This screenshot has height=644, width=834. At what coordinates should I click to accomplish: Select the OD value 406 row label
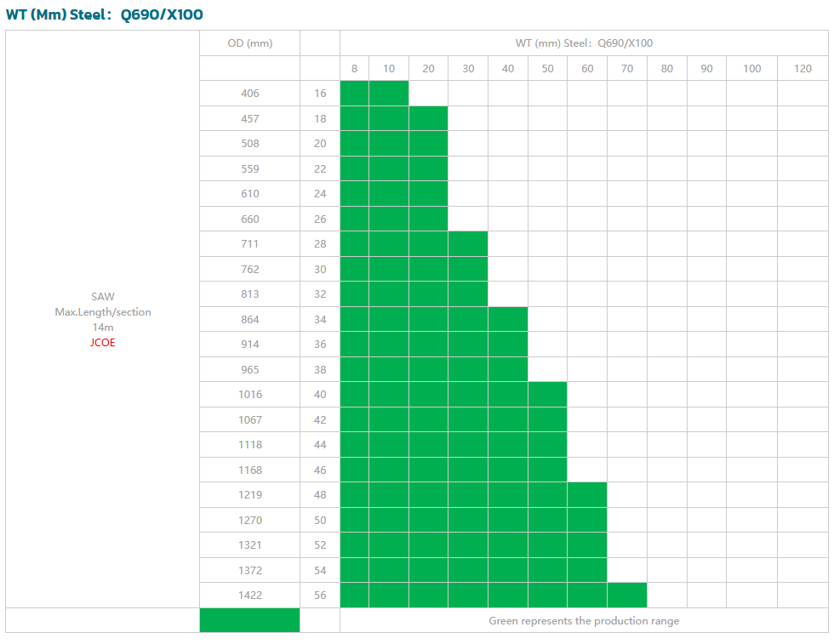pyautogui.click(x=249, y=94)
